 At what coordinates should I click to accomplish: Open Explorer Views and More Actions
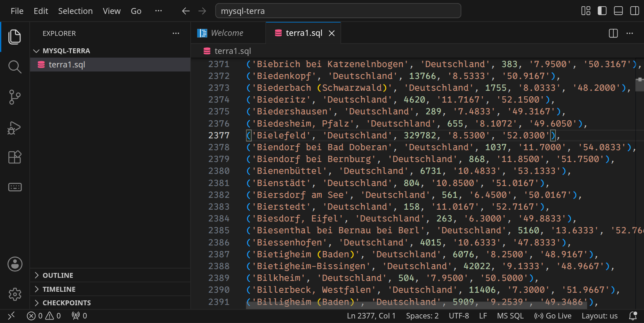point(176,33)
